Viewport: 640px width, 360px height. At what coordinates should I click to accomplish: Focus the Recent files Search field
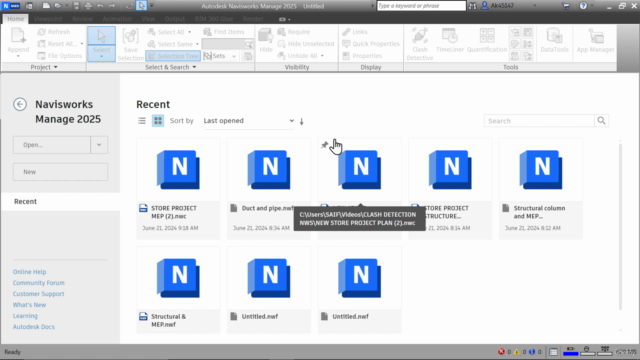point(539,121)
